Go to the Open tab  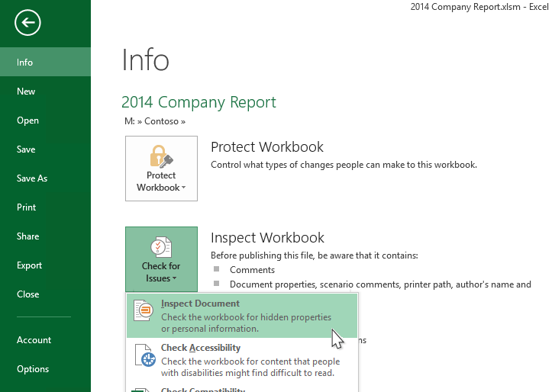pyautogui.click(x=45, y=120)
